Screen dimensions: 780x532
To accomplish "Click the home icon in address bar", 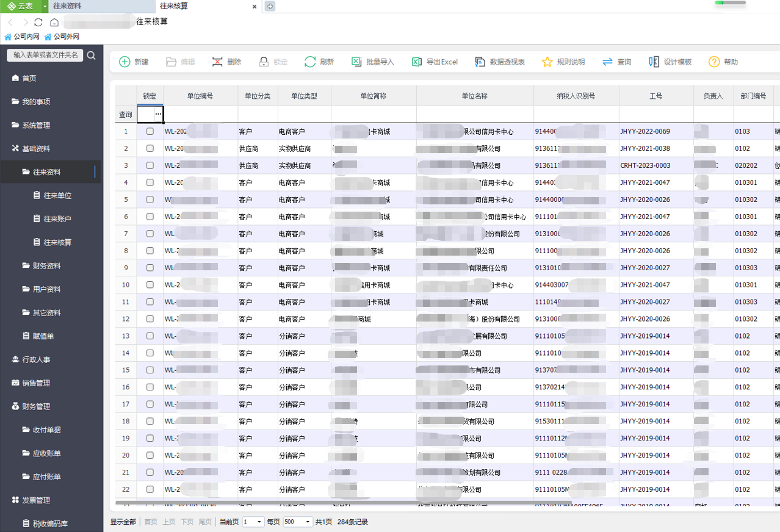I will click(x=54, y=22).
